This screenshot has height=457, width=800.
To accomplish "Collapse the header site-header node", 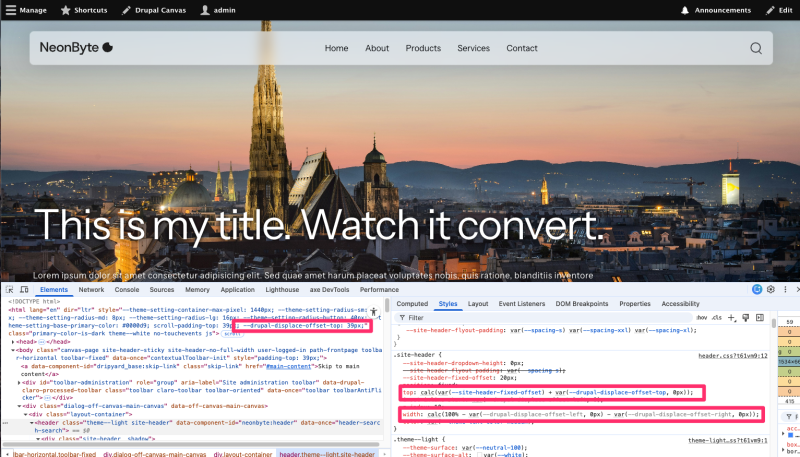I will (x=31, y=423).
